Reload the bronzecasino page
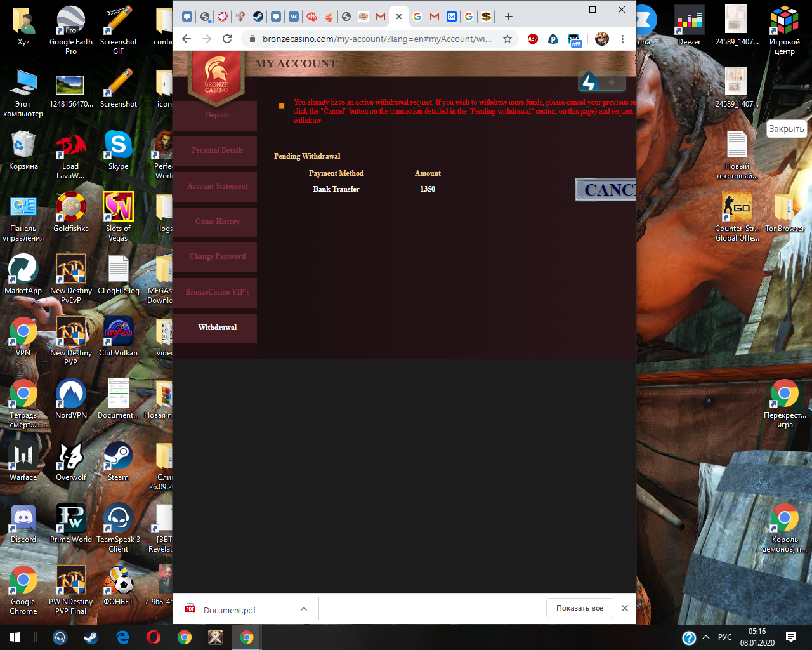Viewport: 812px width, 650px height. coord(227,39)
